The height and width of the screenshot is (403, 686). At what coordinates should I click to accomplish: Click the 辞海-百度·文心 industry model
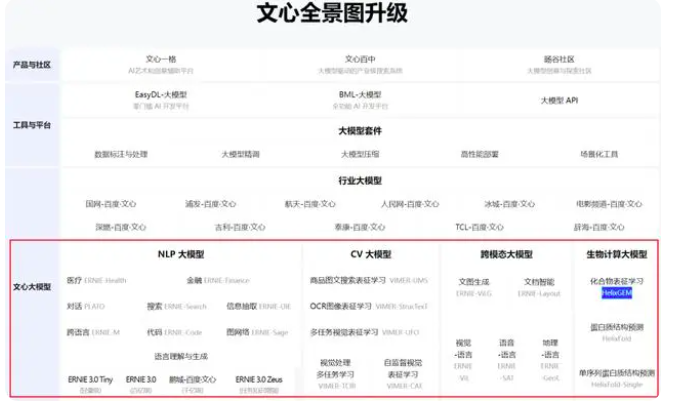click(x=599, y=227)
